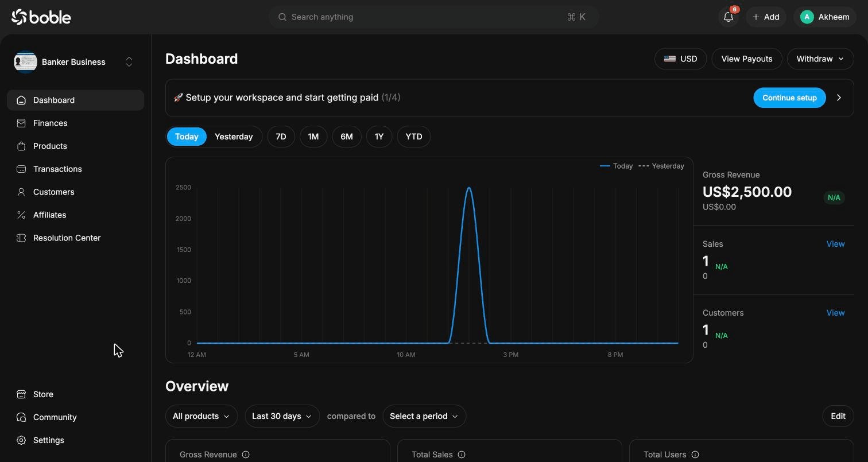The image size is (868, 462).
Task: Expand the workspace switcher chevrons
Action: tap(129, 62)
